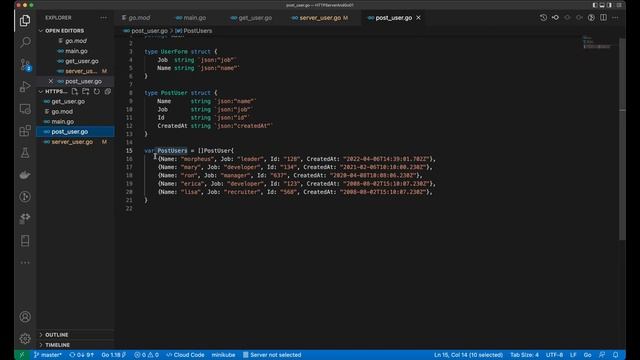
Task: Open the customize layout control
Action: coord(619,5)
